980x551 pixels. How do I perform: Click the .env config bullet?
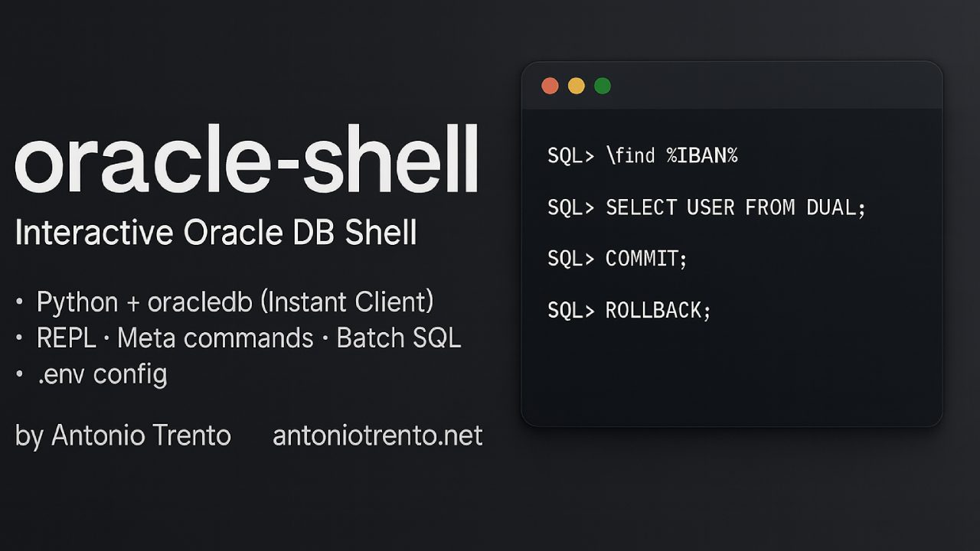click(x=102, y=373)
